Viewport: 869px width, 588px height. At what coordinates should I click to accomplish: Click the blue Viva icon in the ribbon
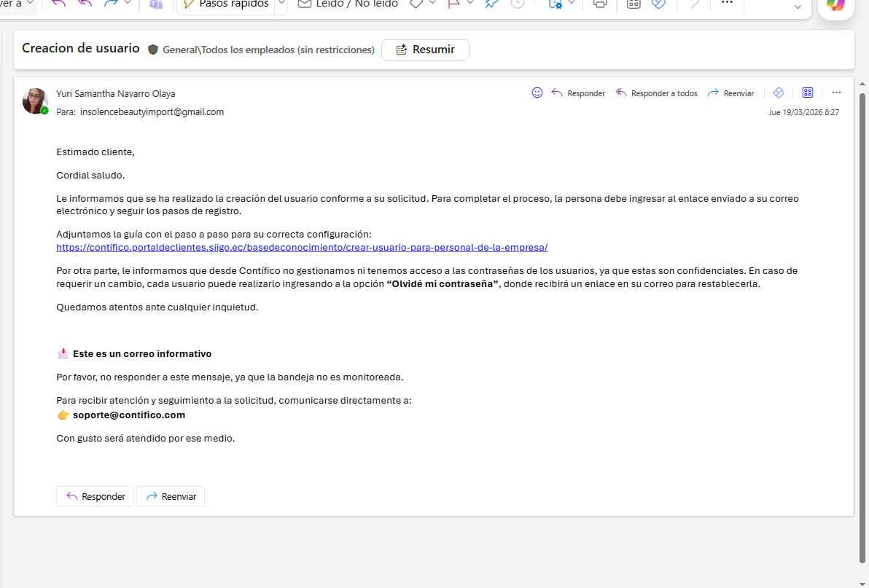(658, 4)
